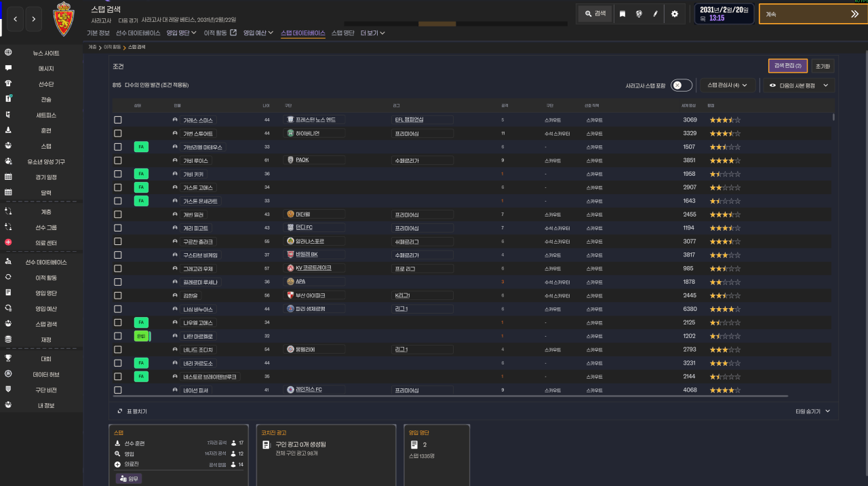Open settings gear icon in top bar

click(674, 14)
